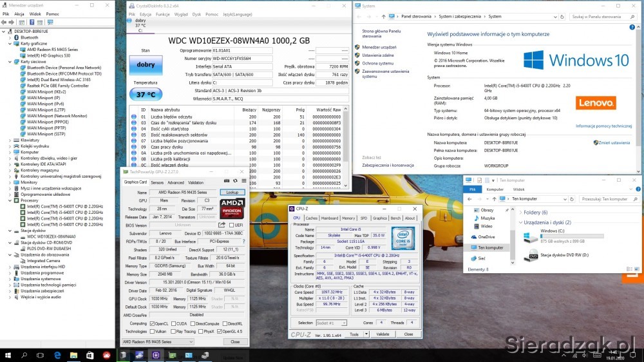The height and width of the screenshot is (362, 644).
Task: Click GPU-Z screenshot camera icon
Action: tap(227, 181)
